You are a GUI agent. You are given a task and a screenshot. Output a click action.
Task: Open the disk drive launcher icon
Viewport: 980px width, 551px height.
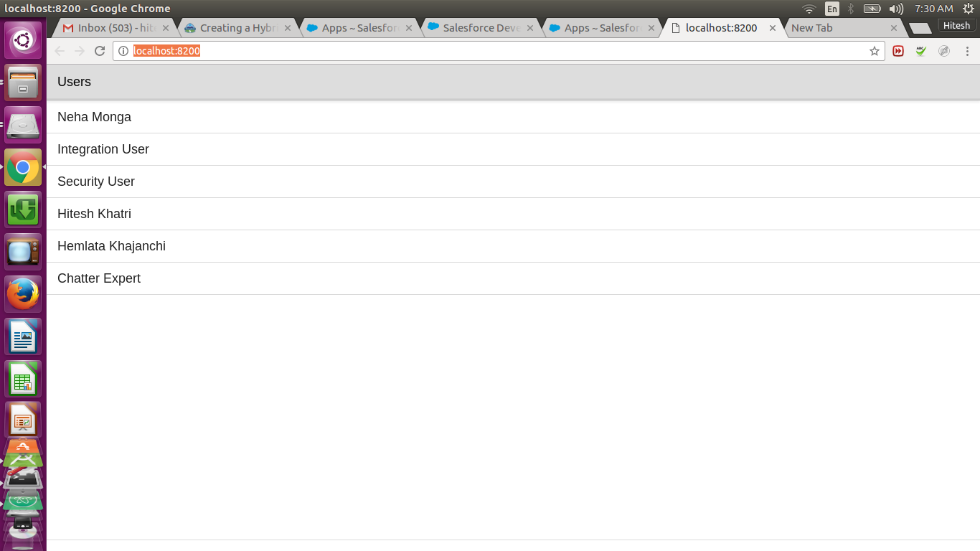[23, 125]
